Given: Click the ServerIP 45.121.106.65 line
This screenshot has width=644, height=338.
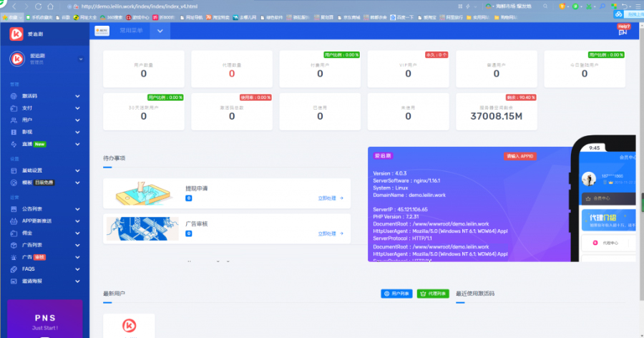Looking at the screenshot, I should pyautogui.click(x=400, y=209).
